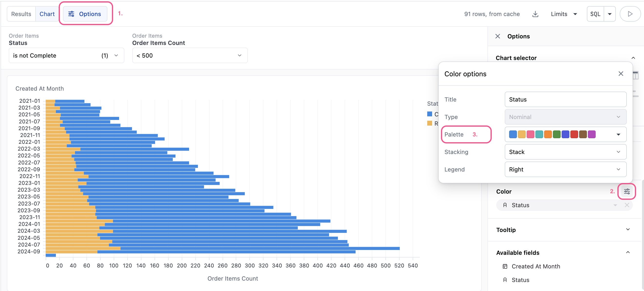
Task: Remove the Status field from Color
Action: pyautogui.click(x=627, y=205)
